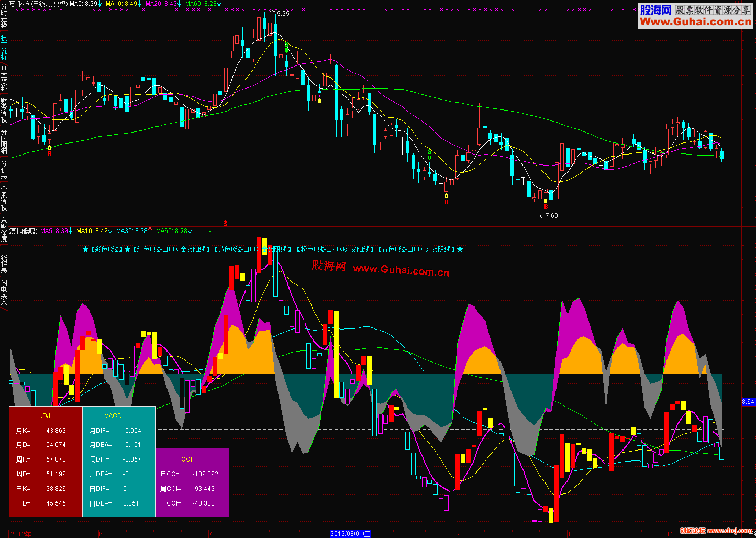This screenshot has height=538, width=756.
Task: Click the month 10 label on the time axis
Action: (571, 534)
